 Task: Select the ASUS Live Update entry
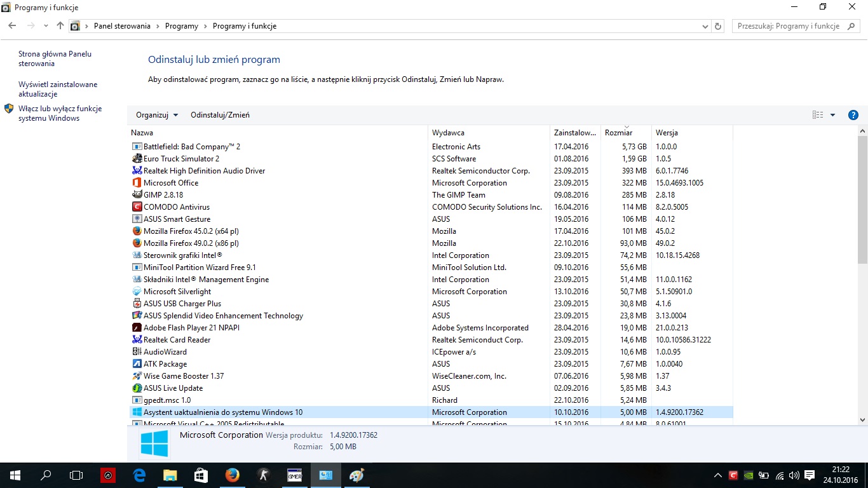point(430,388)
